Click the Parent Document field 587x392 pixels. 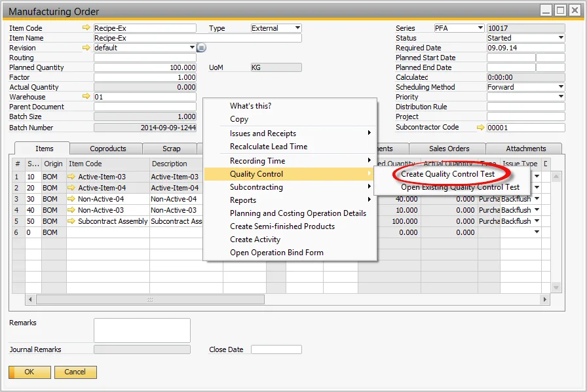click(145, 107)
